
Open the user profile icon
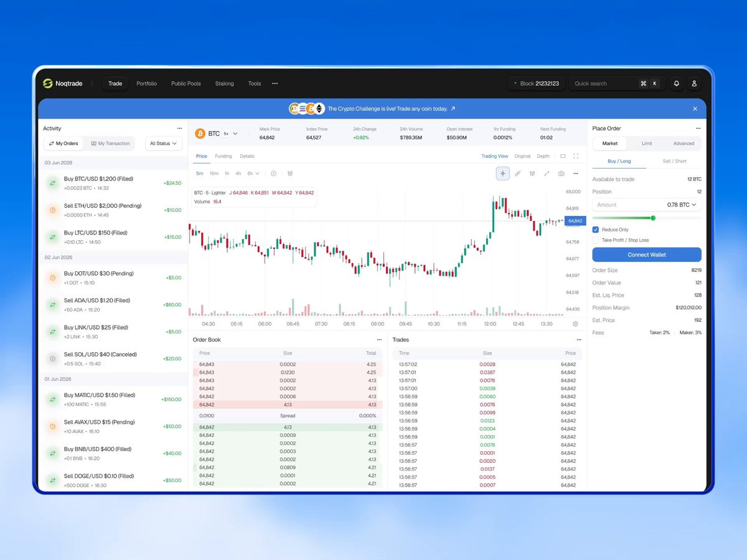click(x=694, y=83)
